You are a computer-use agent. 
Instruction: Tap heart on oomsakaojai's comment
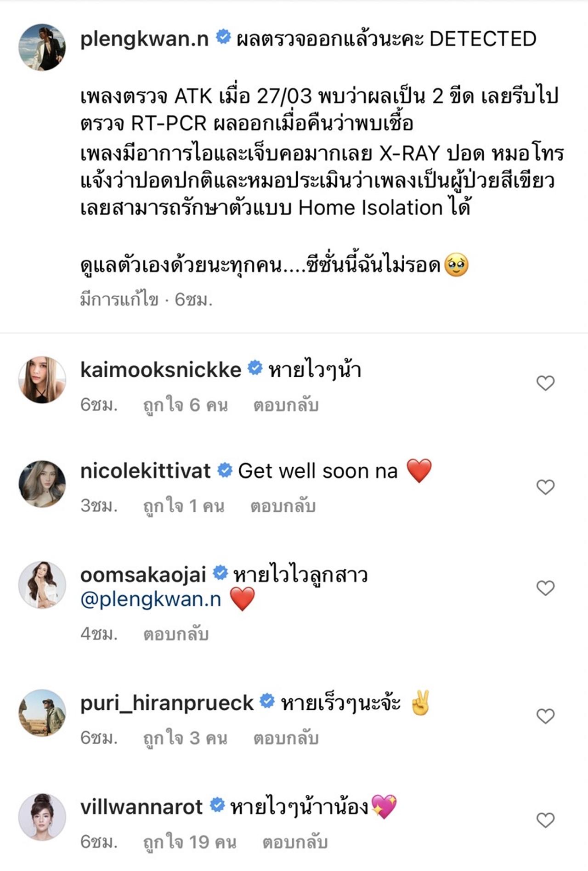(x=545, y=588)
